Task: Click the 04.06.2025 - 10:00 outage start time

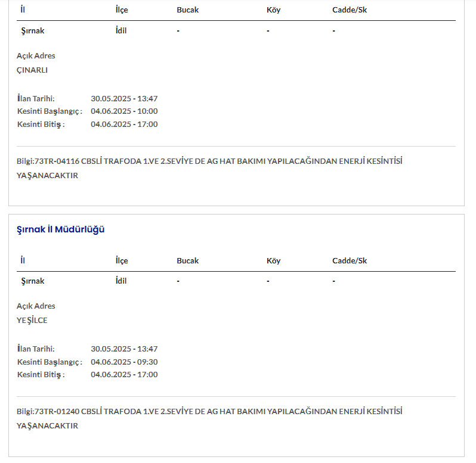Action: tap(124, 111)
